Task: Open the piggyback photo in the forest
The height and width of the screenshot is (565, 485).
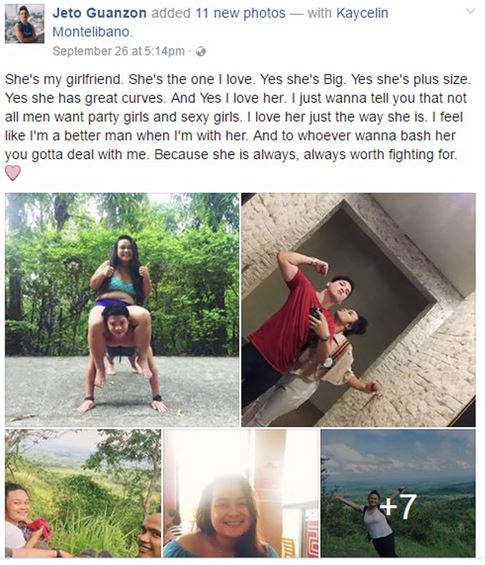Action: (x=122, y=310)
